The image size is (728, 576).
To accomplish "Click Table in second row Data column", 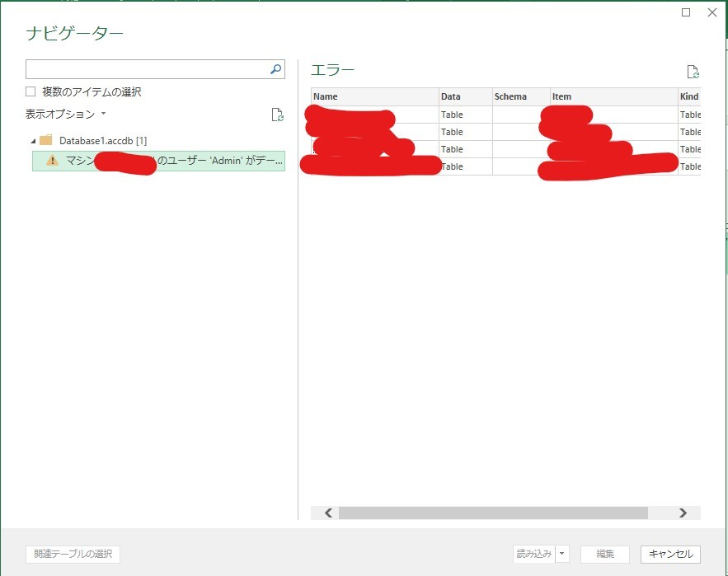I will (x=452, y=133).
